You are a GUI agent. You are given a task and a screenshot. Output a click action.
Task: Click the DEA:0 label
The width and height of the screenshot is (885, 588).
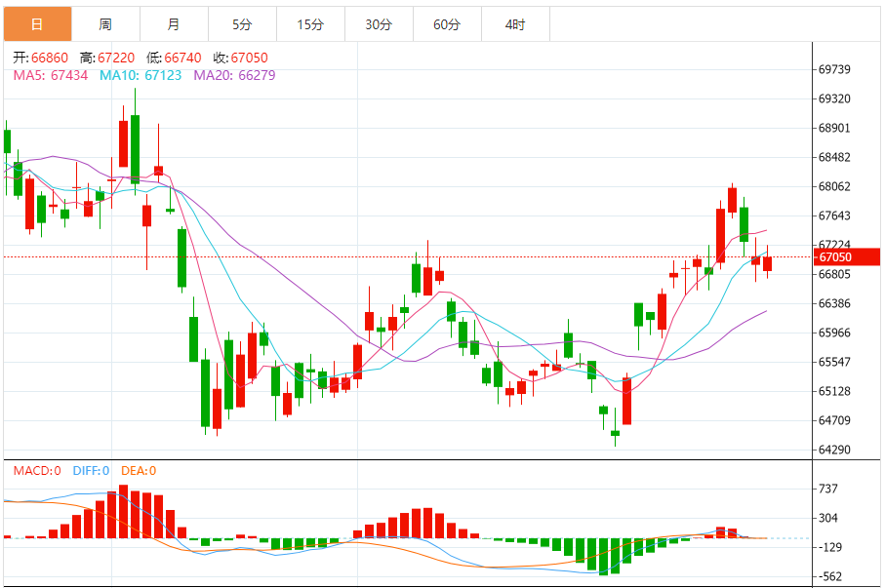(139, 471)
